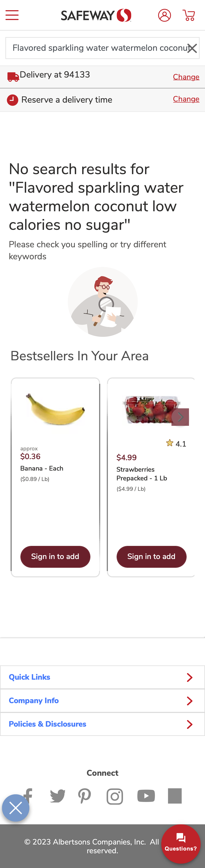The height and width of the screenshot is (868, 205).
Task: Sign in to add Strawberries
Action: click(x=151, y=557)
